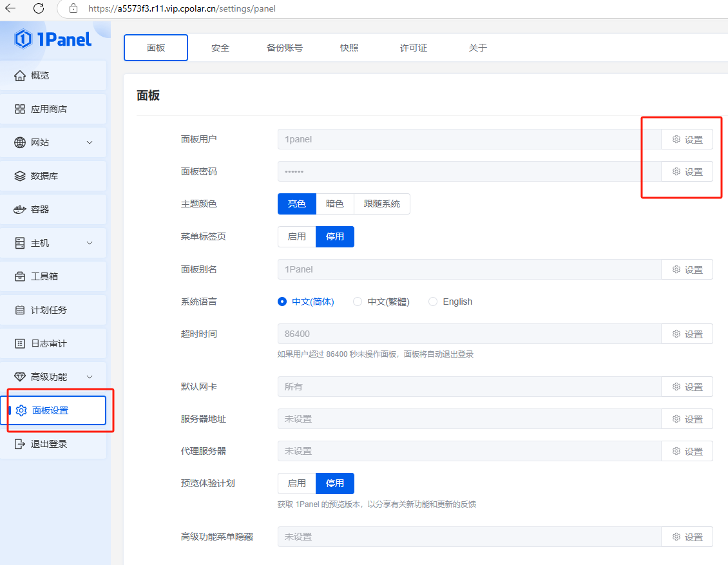Enable the 菜单标签页 option with 启用
The width and height of the screenshot is (728, 565).
pos(297,236)
